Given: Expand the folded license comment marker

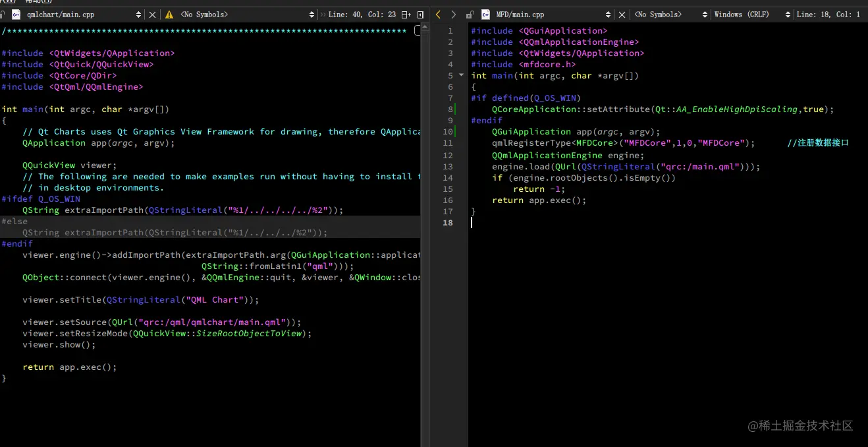Looking at the screenshot, I should tap(417, 30).
